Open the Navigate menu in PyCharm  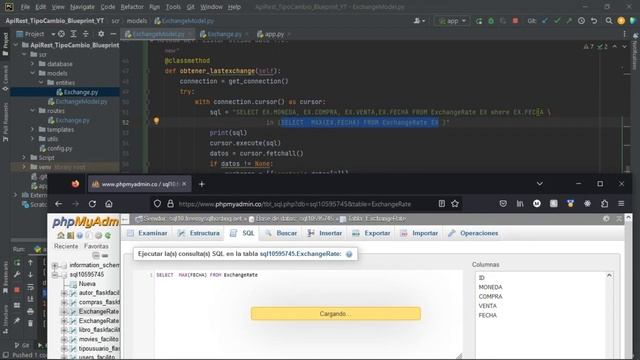click(x=82, y=7)
